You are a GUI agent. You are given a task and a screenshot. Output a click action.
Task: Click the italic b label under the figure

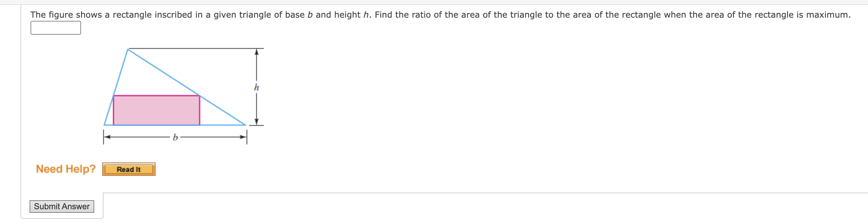pyautogui.click(x=175, y=137)
